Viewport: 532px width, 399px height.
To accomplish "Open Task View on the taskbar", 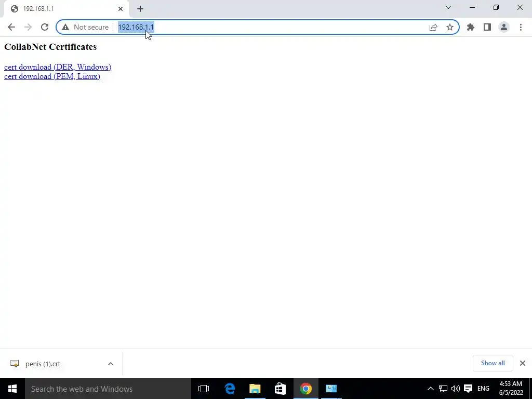I will (x=204, y=389).
